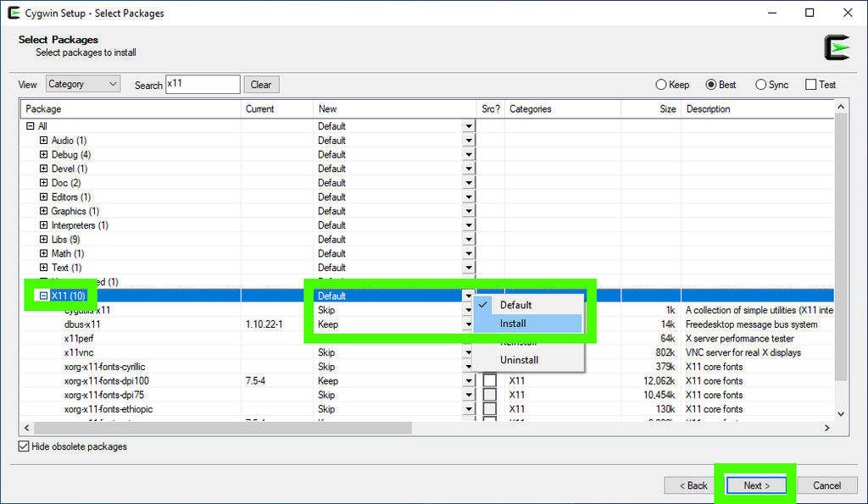The width and height of the screenshot is (868, 504).
Task: Click the horizontal scrollbar thumb
Action: coord(223,428)
